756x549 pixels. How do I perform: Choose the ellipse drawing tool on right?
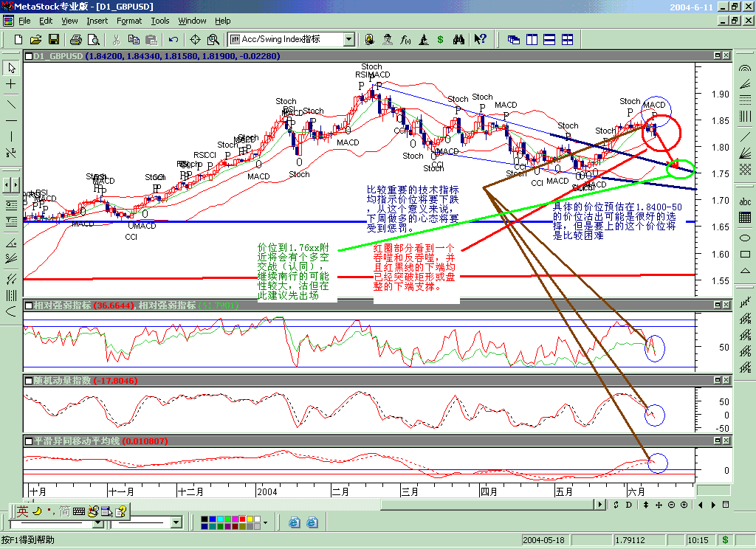(x=744, y=238)
